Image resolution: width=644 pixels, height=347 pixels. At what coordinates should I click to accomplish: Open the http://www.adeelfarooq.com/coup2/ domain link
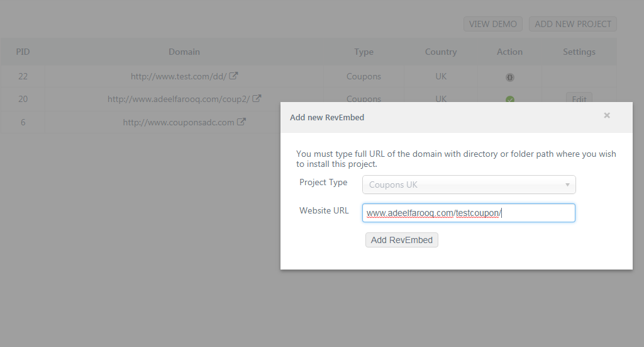pos(179,99)
